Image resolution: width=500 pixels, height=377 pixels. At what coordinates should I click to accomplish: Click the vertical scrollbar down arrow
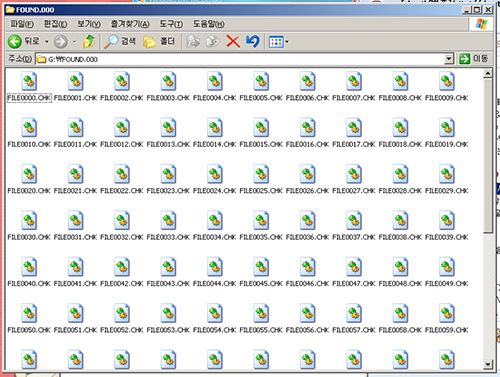pyautogui.click(x=488, y=364)
